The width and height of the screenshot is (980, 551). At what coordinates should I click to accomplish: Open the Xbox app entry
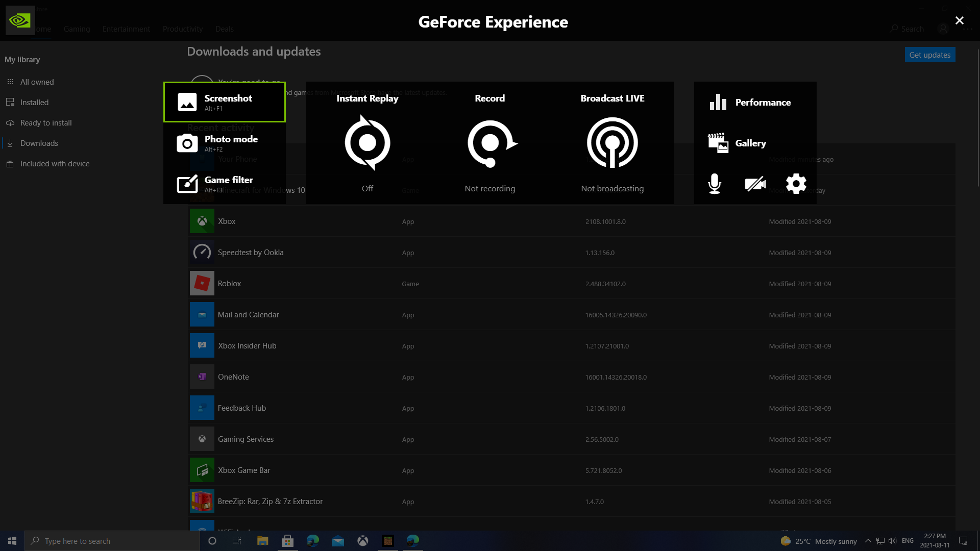pyautogui.click(x=227, y=221)
